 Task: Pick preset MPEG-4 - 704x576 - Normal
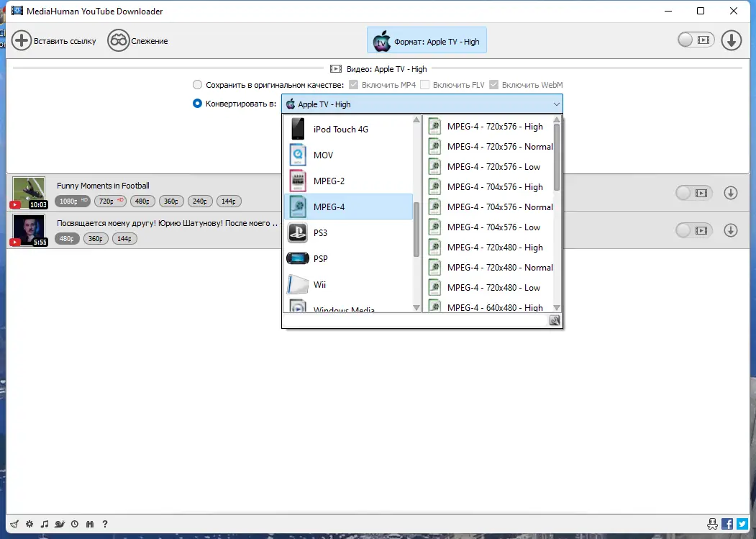[x=489, y=207]
